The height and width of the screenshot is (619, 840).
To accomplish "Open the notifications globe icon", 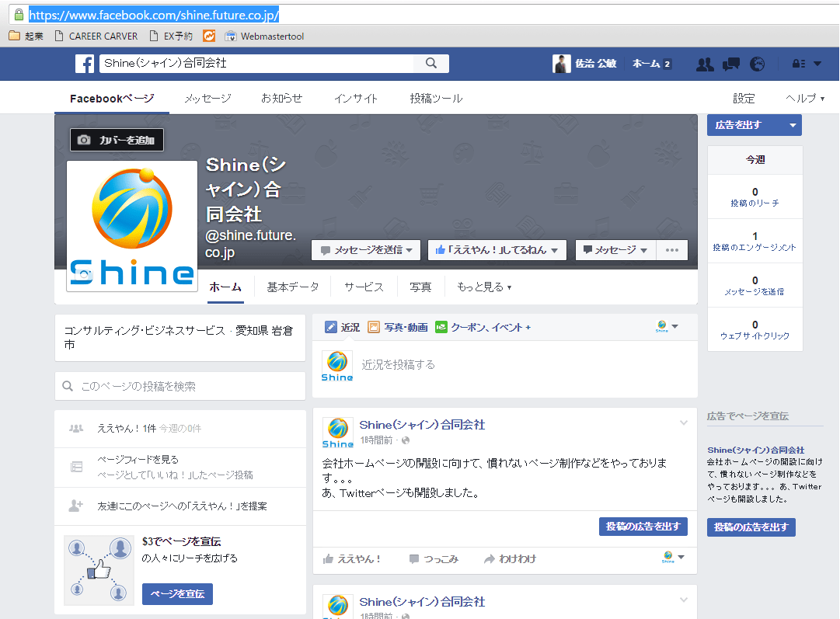I will (x=757, y=64).
